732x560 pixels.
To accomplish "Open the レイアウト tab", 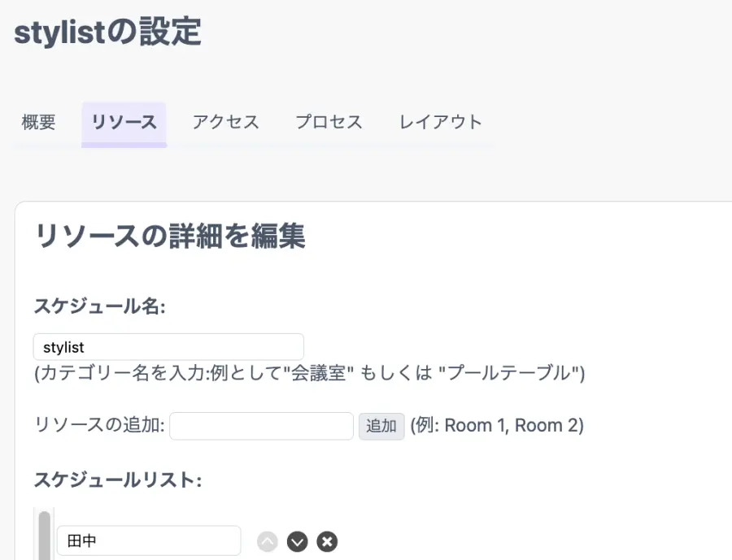I will [441, 123].
